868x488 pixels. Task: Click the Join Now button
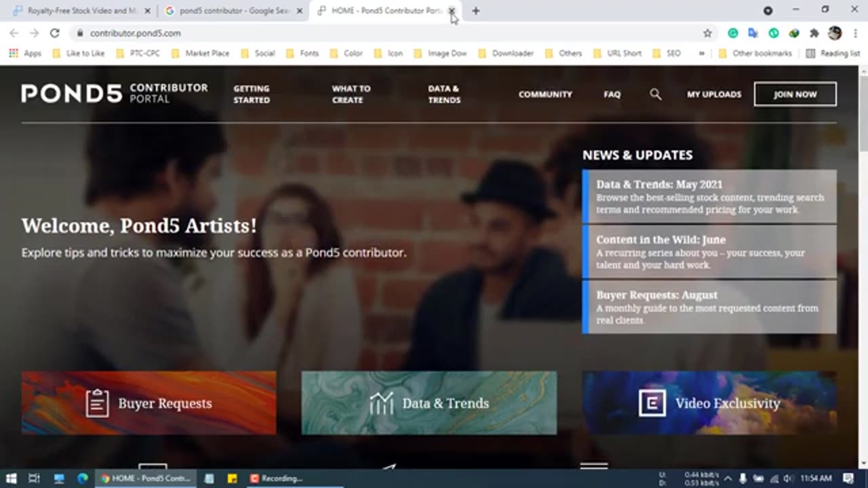(795, 94)
